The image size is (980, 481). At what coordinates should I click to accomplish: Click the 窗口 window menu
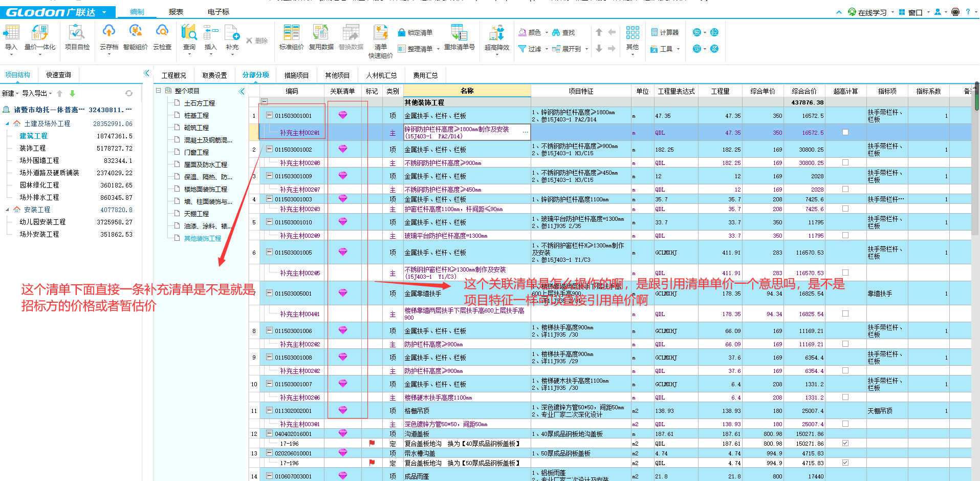[x=911, y=12]
